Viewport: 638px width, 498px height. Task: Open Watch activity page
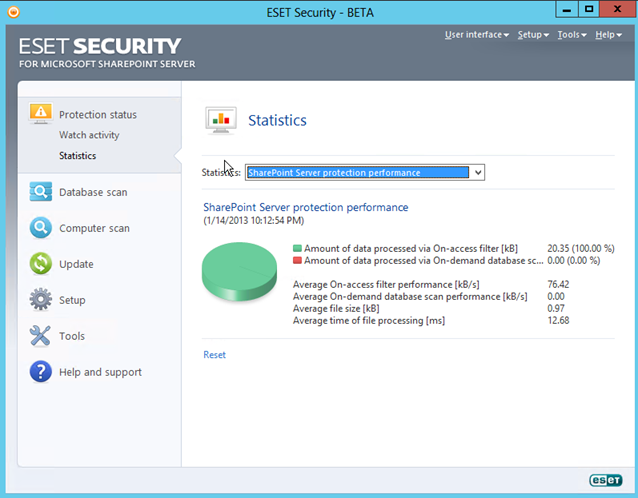click(89, 135)
